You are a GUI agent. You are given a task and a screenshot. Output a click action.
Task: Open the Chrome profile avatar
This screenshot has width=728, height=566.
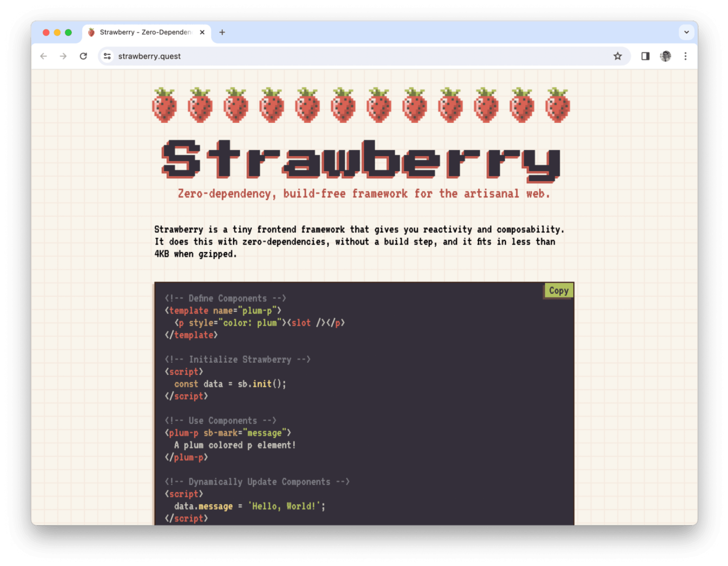[665, 56]
